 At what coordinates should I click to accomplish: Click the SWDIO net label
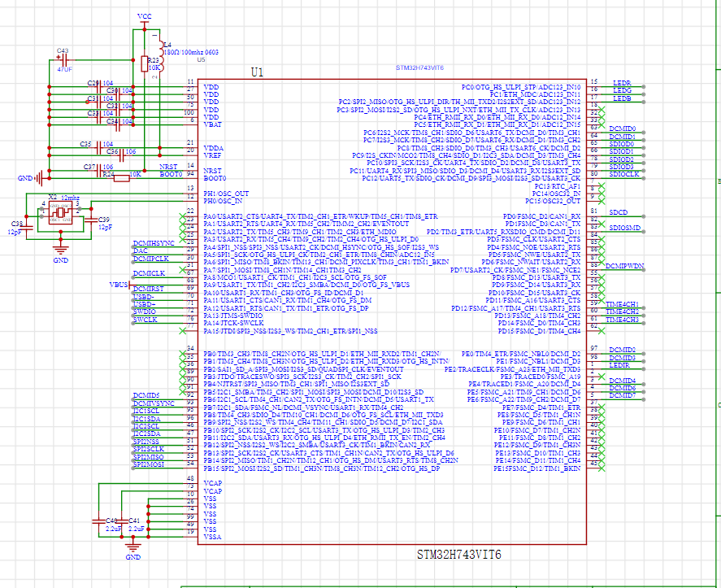pos(145,311)
